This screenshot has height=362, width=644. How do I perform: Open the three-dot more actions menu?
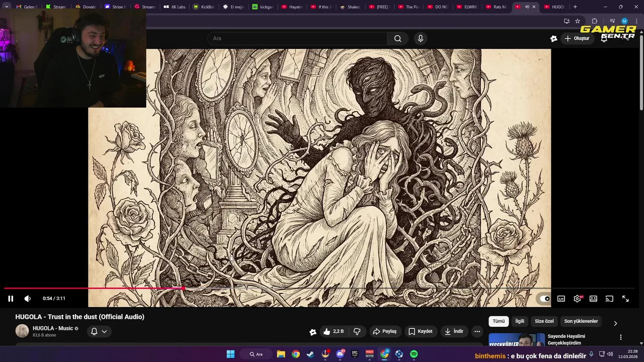477,331
